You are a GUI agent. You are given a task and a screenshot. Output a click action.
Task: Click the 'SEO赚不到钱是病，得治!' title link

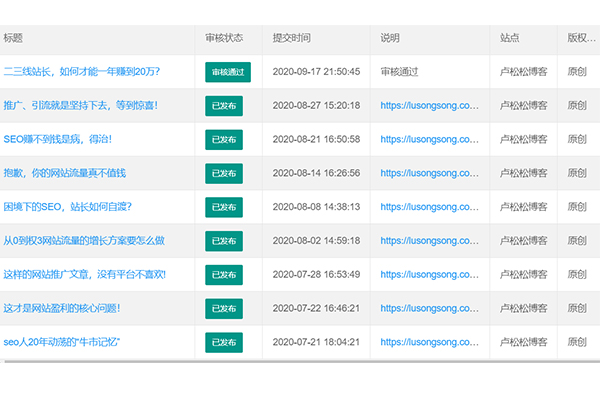point(58,139)
